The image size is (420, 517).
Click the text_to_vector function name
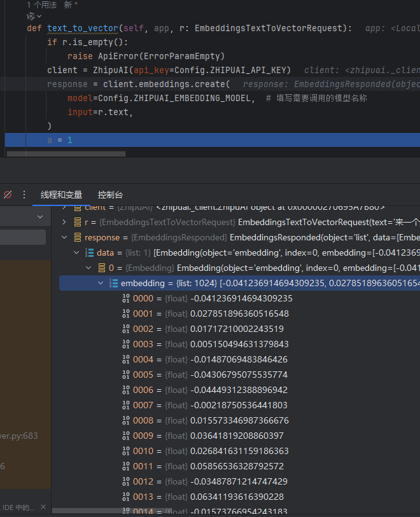coord(83,29)
